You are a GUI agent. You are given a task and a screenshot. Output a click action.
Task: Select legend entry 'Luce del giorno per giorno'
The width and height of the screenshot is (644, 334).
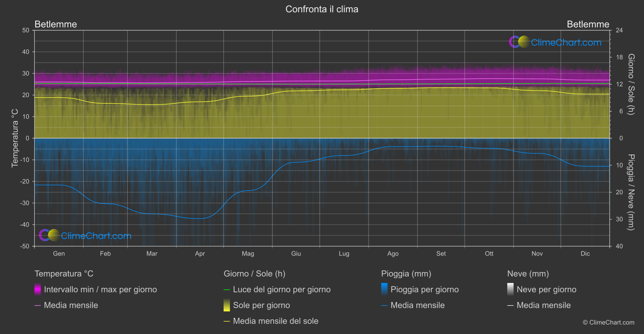(x=282, y=289)
